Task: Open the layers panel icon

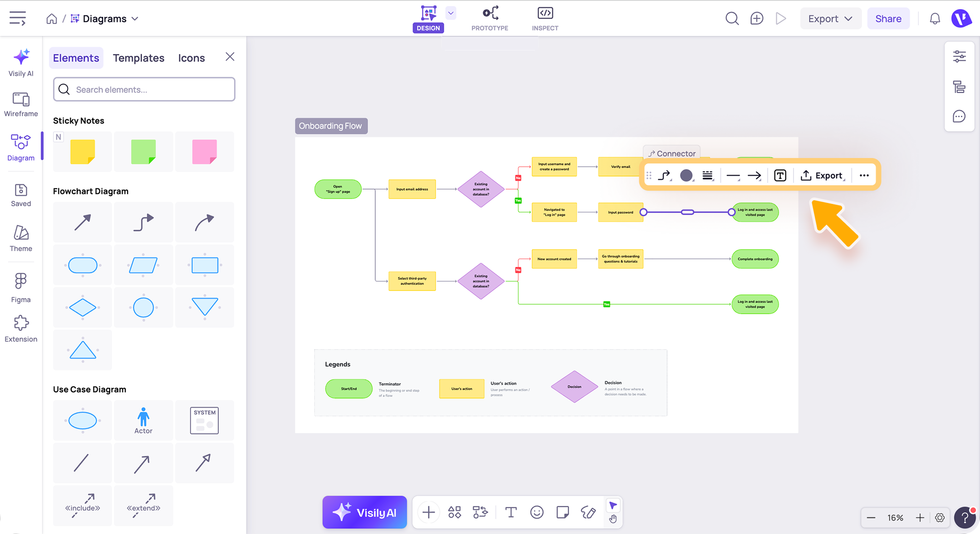Action: click(960, 87)
